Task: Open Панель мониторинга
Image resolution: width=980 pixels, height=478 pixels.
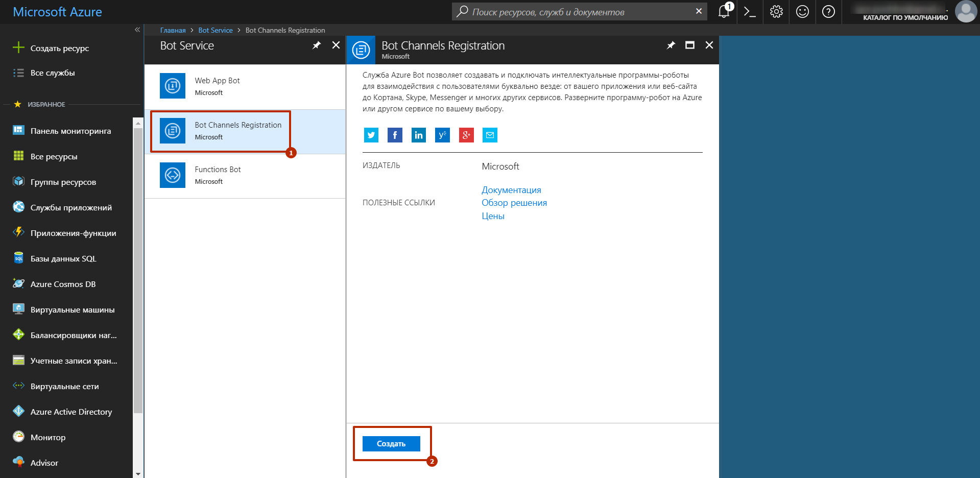Action: click(70, 131)
